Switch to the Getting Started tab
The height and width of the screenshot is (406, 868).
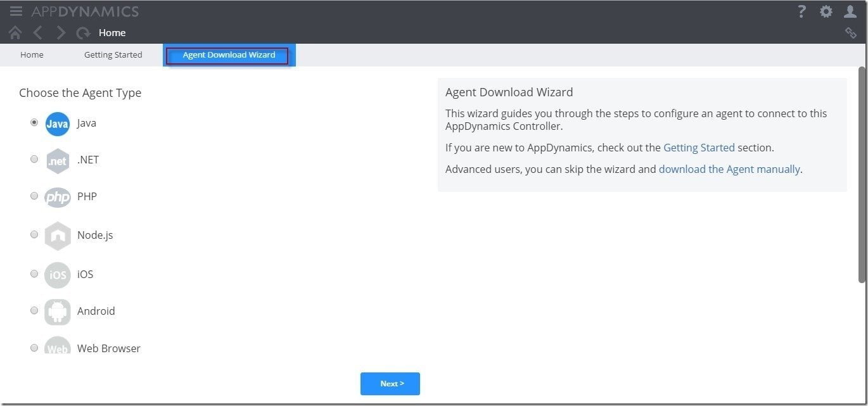pos(113,55)
